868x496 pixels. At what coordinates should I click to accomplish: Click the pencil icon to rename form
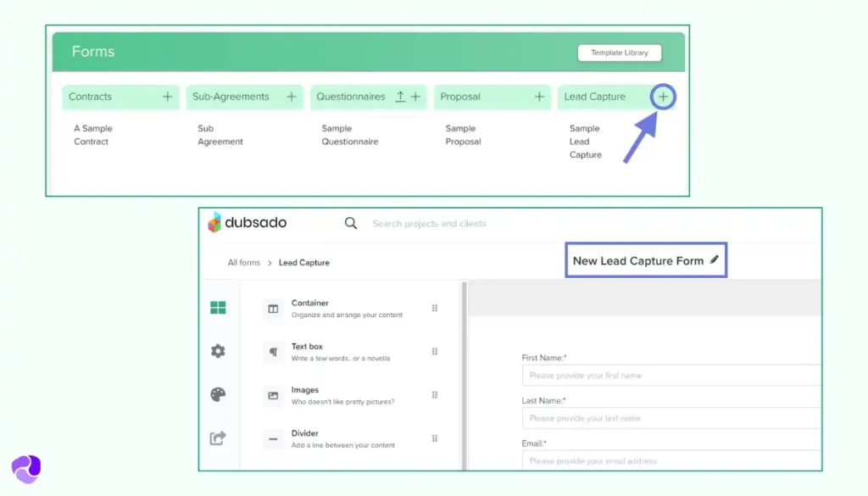[x=715, y=260]
